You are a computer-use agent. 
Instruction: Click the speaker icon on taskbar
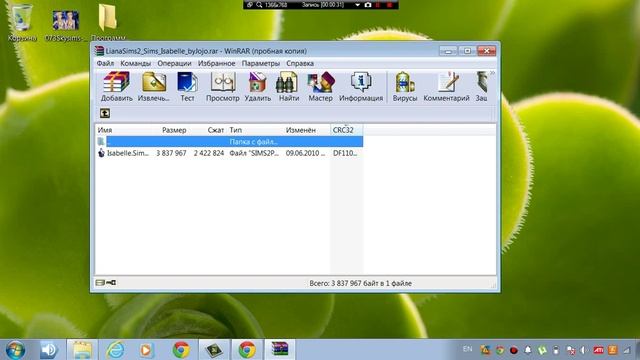click(49, 350)
